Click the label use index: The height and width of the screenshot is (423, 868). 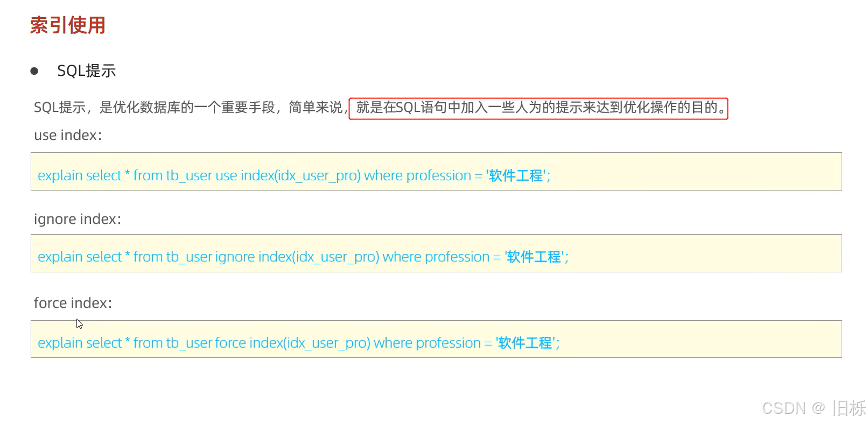(68, 135)
